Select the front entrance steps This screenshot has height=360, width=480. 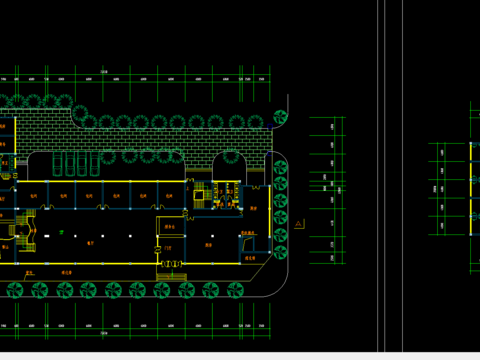point(172,277)
